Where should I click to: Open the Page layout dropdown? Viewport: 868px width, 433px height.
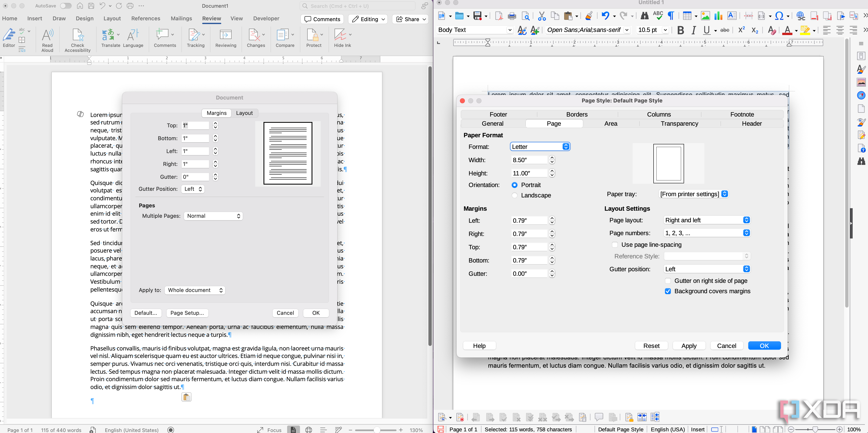707,220
